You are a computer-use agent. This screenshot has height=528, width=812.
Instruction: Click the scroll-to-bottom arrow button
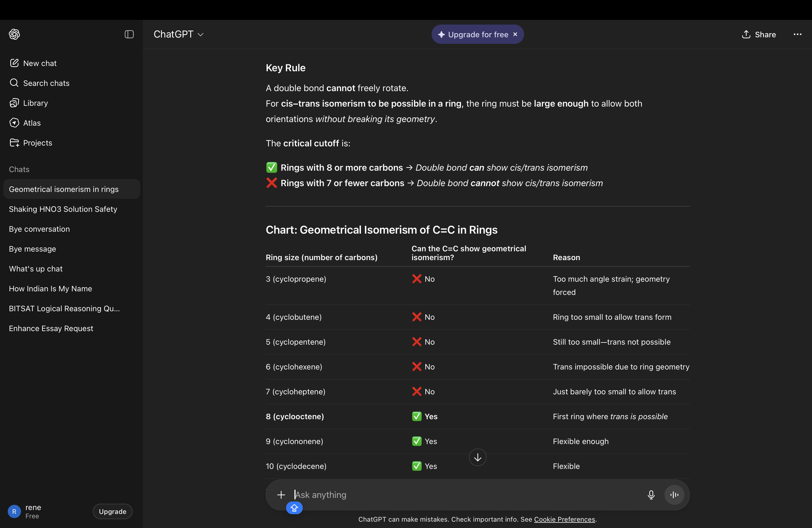point(477,457)
